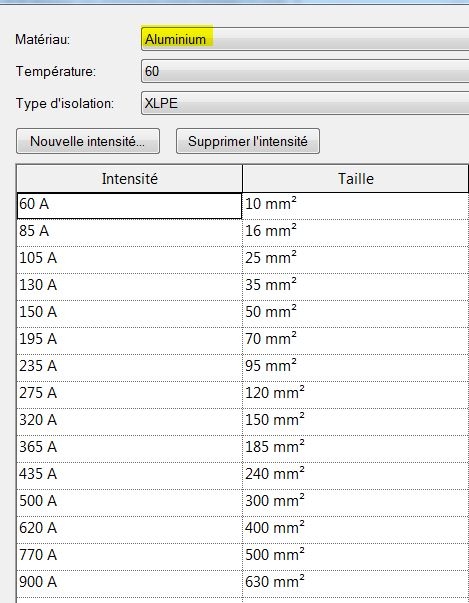Click the Nouvelle intensité button
This screenshot has height=603, width=469.
tap(88, 141)
